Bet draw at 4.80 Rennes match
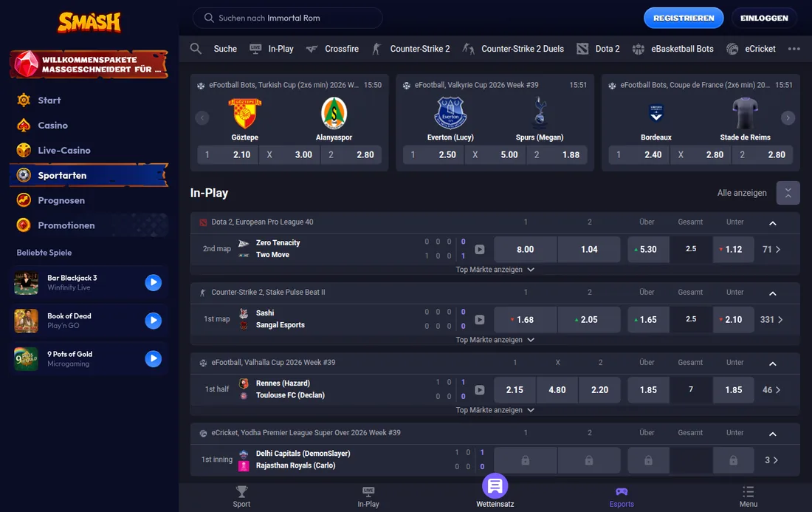 click(557, 389)
